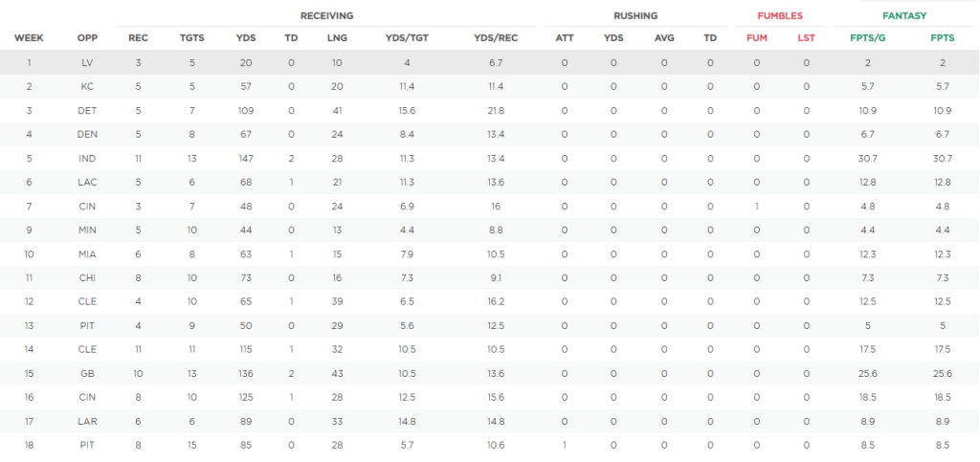Select the FANTASY group heading

tap(904, 16)
